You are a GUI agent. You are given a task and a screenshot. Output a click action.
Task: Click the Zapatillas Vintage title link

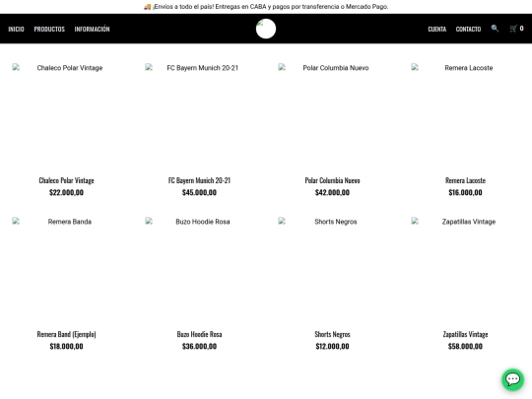coord(465,334)
